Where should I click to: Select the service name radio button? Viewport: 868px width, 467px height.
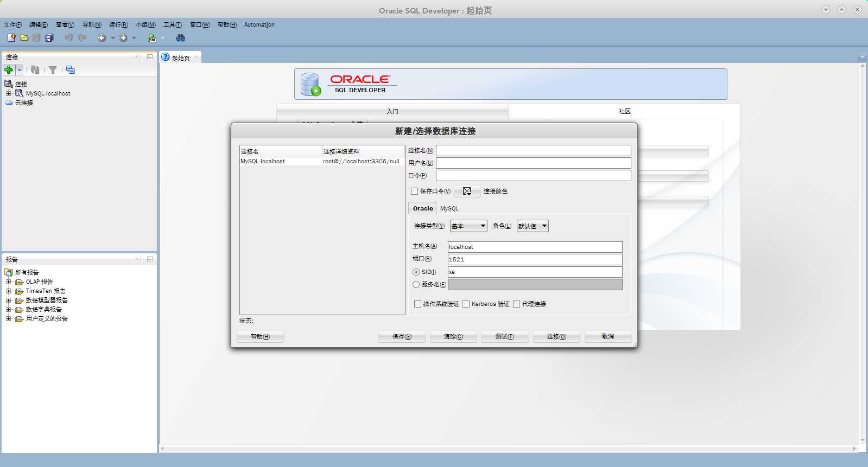pos(416,284)
